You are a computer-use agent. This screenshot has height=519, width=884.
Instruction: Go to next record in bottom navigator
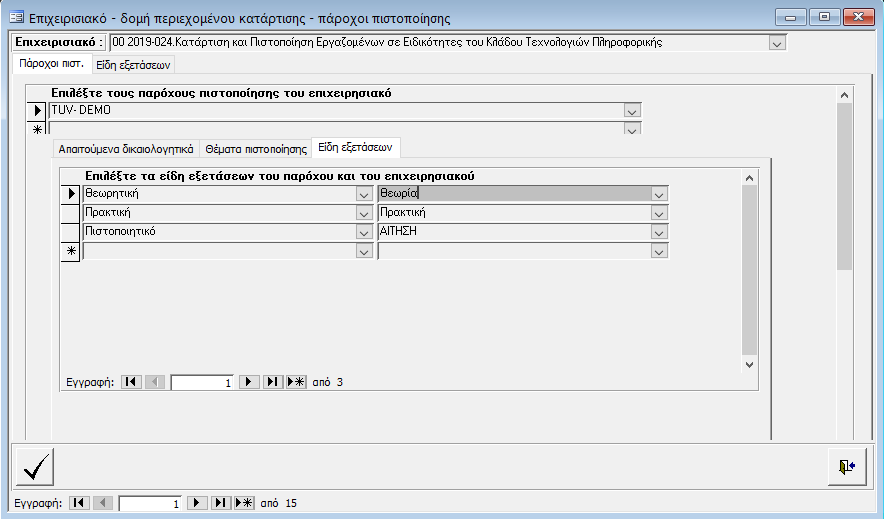[198, 503]
